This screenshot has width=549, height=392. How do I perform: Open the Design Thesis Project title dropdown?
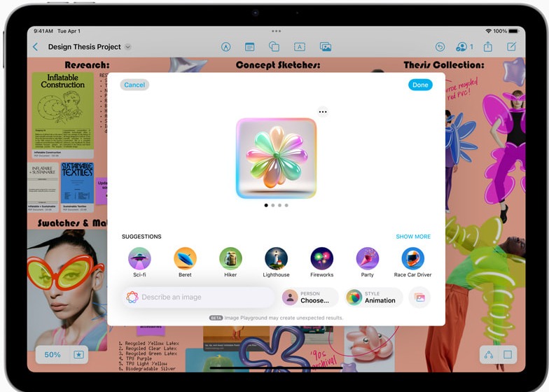pyautogui.click(x=127, y=47)
